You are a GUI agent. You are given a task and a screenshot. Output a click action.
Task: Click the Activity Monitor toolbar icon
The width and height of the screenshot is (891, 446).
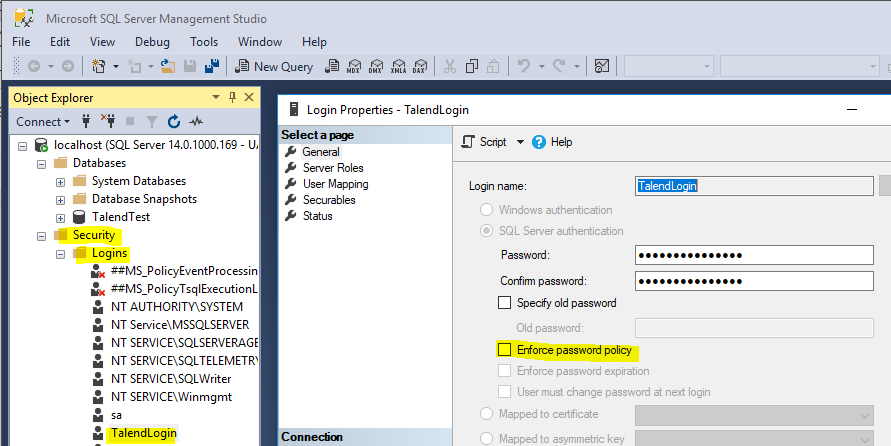pos(602,66)
